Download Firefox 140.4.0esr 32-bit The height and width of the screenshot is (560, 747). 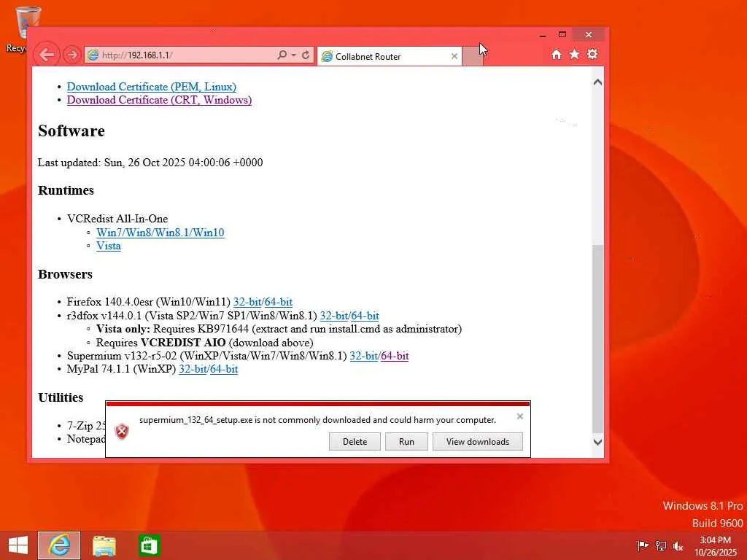click(247, 302)
